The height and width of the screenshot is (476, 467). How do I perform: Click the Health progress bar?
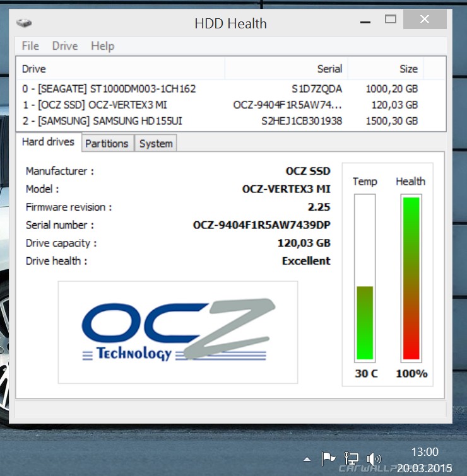pos(411,278)
